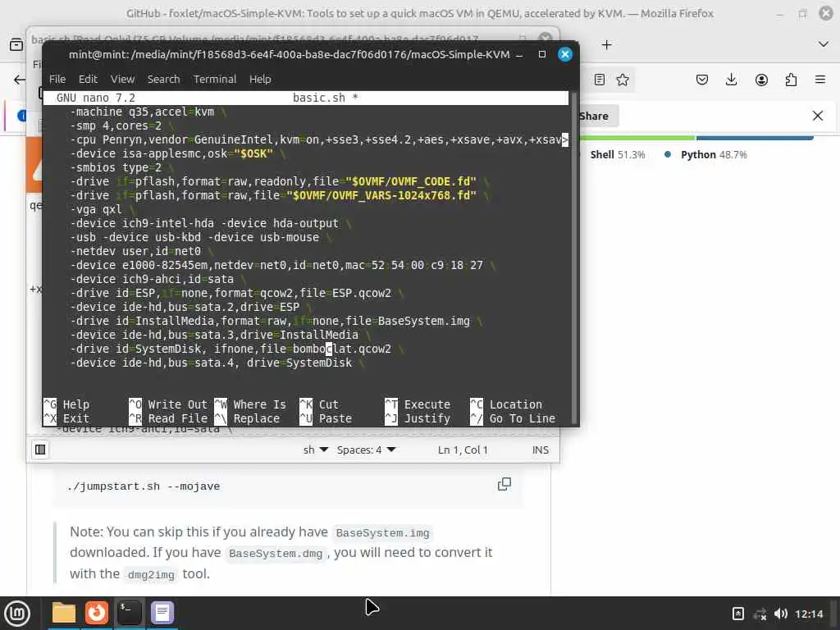The width and height of the screenshot is (840, 630).
Task: Open the Search menu in terminal
Action: tap(163, 80)
